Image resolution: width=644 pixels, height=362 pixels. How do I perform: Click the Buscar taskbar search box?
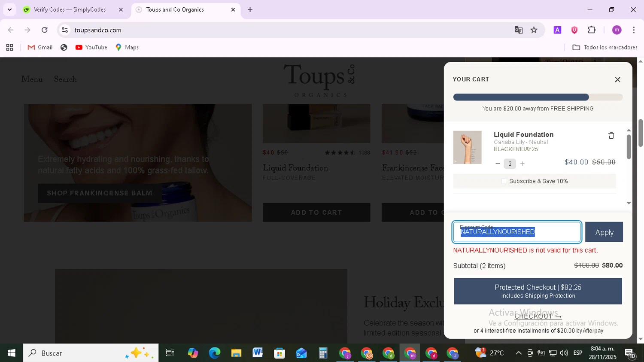[91, 353]
